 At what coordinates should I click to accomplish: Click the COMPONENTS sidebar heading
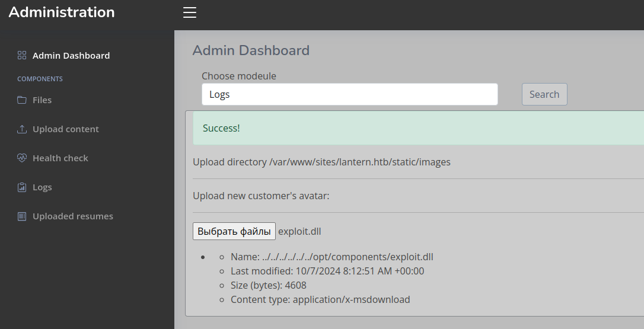tap(40, 79)
